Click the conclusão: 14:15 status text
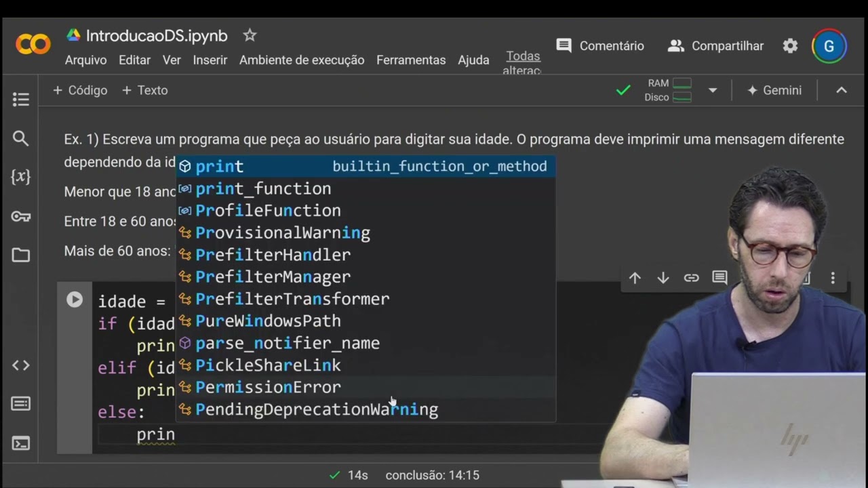This screenshot has width=868, height=488. tap(433, 475)
